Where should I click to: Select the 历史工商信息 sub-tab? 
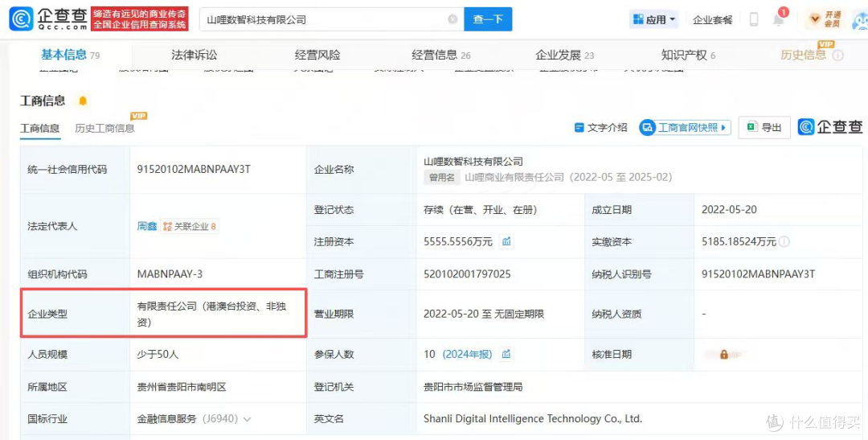click(x=104, y=129)
